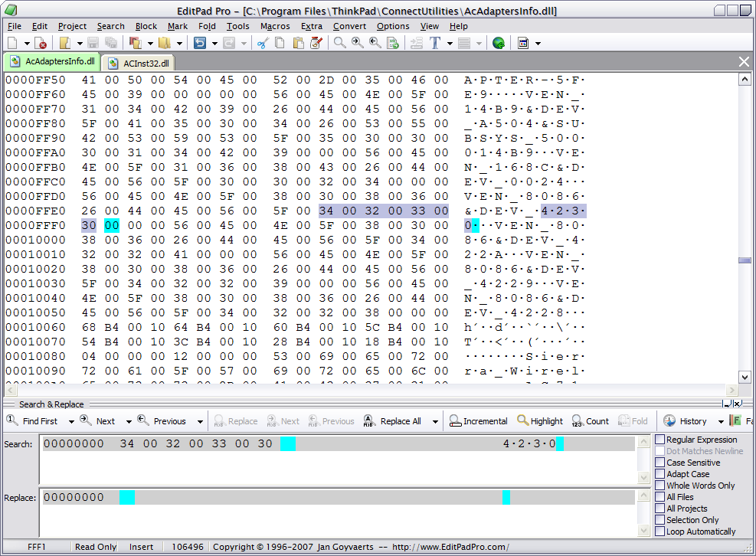
Task: Switch to the ACInst32.dll tab
Action: click(x=139, y=63)
